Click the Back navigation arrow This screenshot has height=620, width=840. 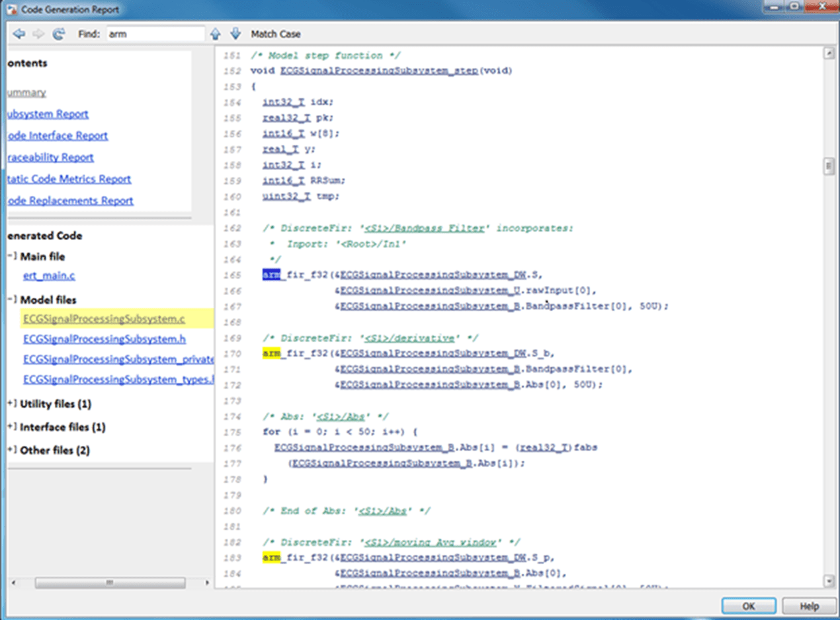click(19, 34)
